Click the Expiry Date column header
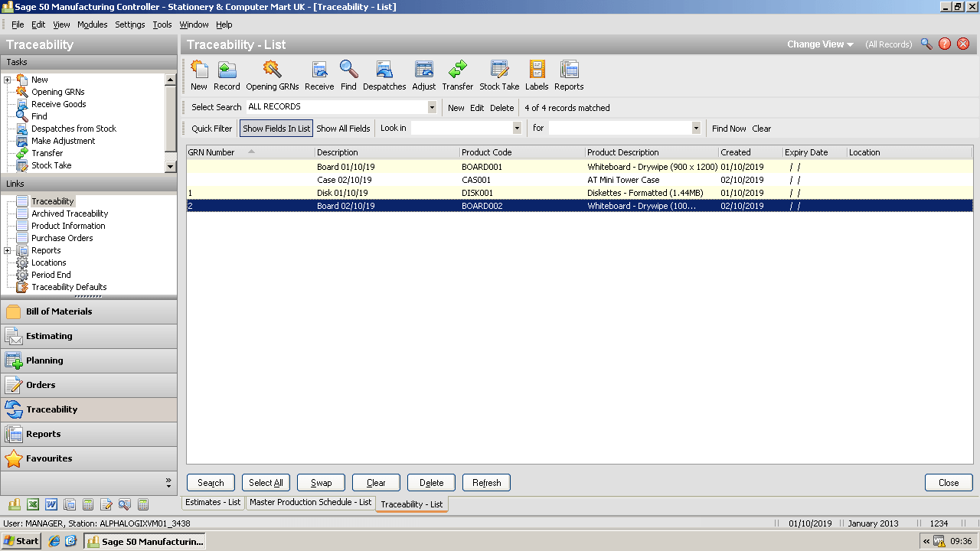This screenshot has height=551, width=980. (815, 152)
